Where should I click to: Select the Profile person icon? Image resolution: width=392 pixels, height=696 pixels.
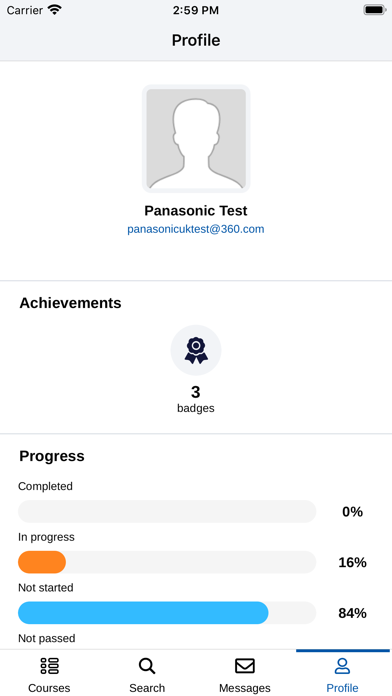click(342, 666)
